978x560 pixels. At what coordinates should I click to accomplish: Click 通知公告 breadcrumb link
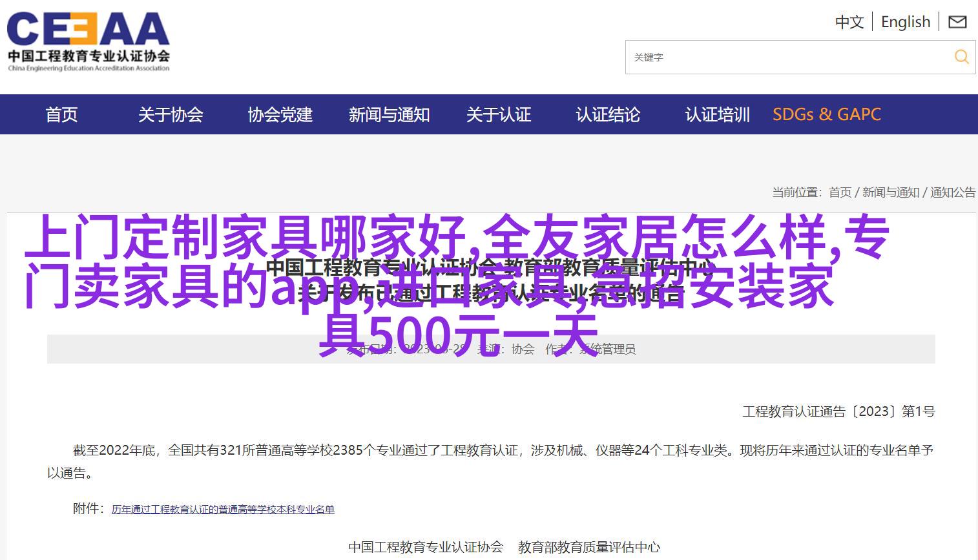tap(952, 192)
